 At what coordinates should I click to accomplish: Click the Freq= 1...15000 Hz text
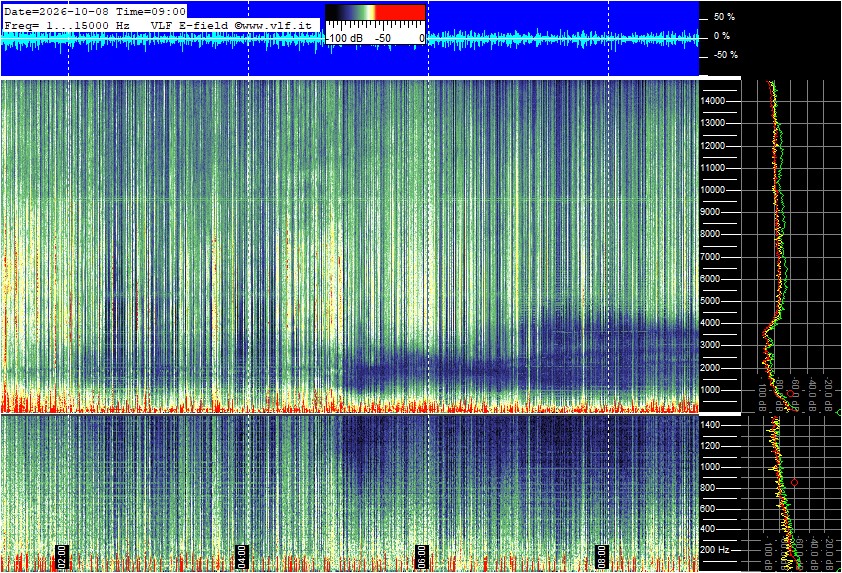coord(67,25)
